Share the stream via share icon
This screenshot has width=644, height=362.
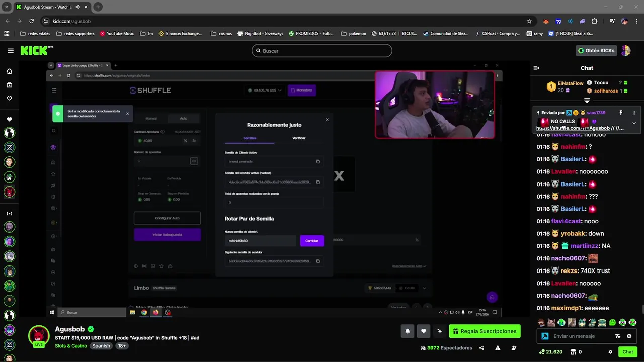[481, 348]
